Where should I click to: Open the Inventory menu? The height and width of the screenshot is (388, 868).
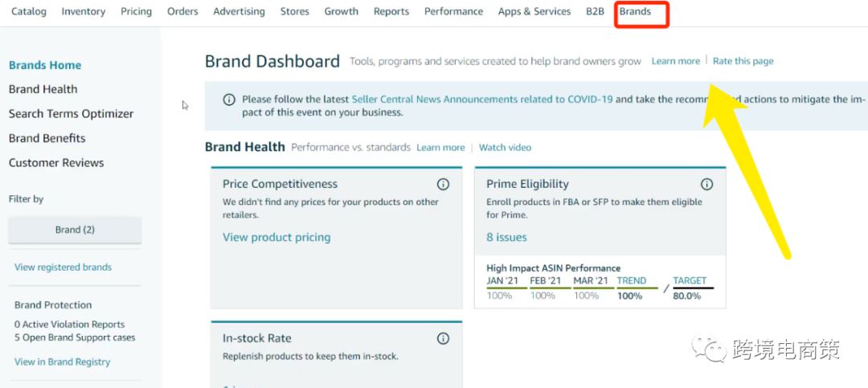[84, 11]
